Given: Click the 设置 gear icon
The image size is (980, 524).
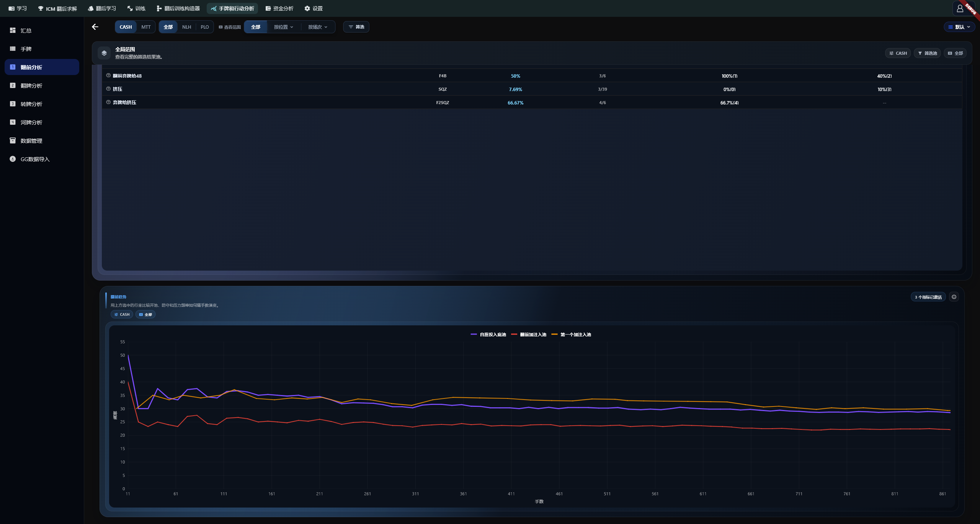Looking at the screenshot, I should pyautogui.click(x=307, y=8).
